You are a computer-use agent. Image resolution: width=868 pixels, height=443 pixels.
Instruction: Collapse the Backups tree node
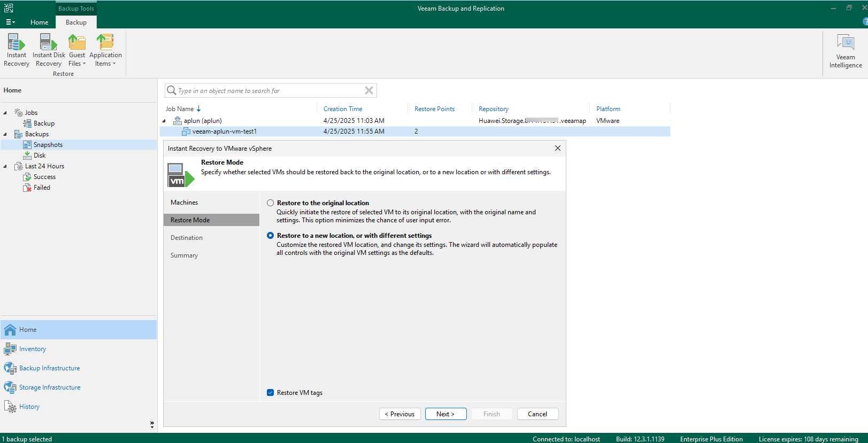point(5,134)
